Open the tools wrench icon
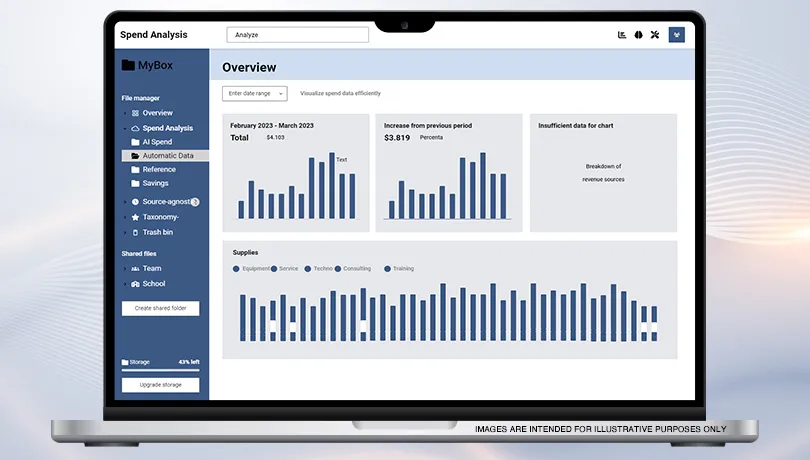Screen dimensions: 810x460 click(x=655, y=35)
